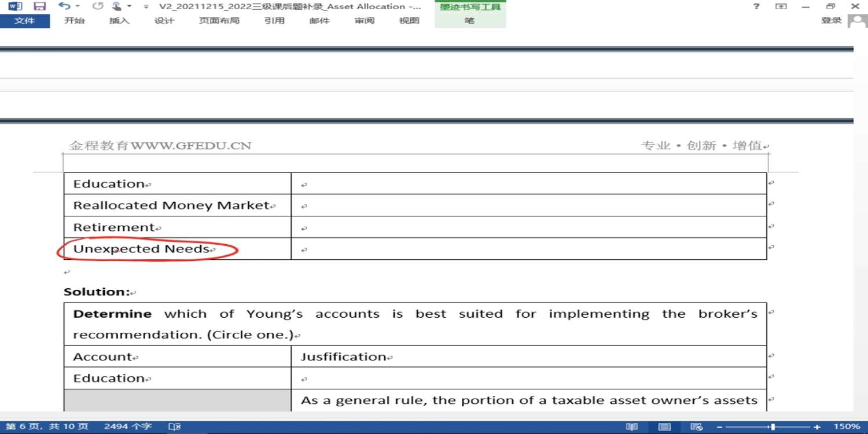Image resolution: width=868 pixels, height=434 pixels.
Task: Click header text '金程教育WWW.GFEDU.CN'
Action: click(160, 146)
